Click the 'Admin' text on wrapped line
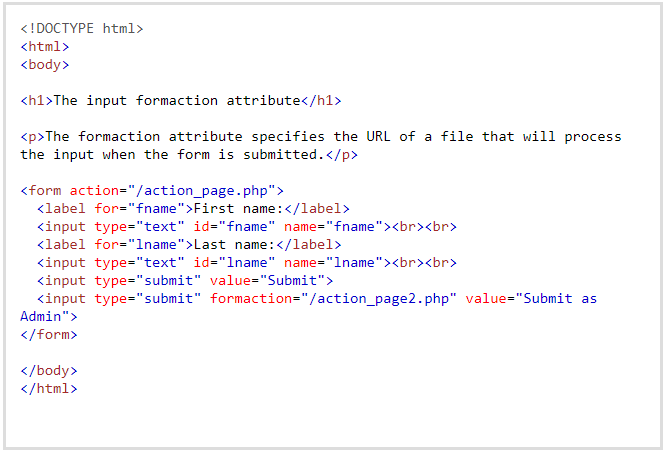 click(41, 317)
